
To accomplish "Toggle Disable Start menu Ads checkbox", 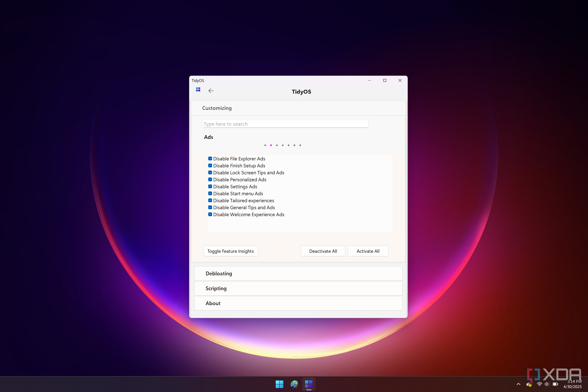I will [x=210, y=194].
